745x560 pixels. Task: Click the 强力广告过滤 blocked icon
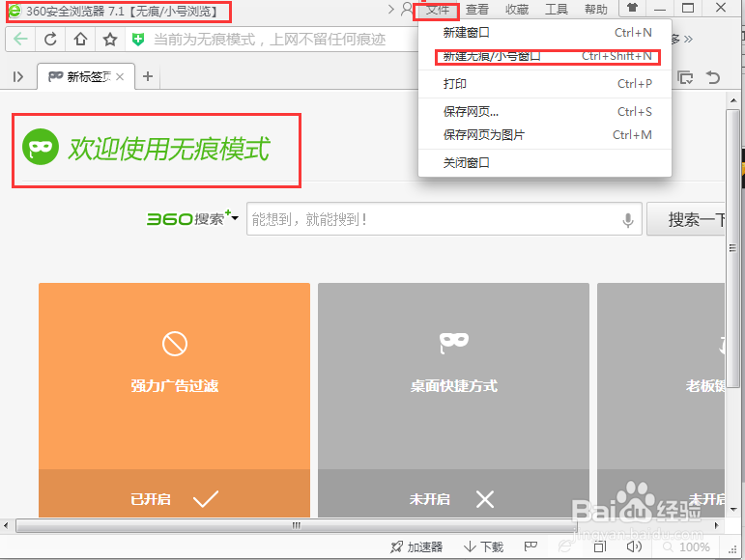[x=174, y=343]
